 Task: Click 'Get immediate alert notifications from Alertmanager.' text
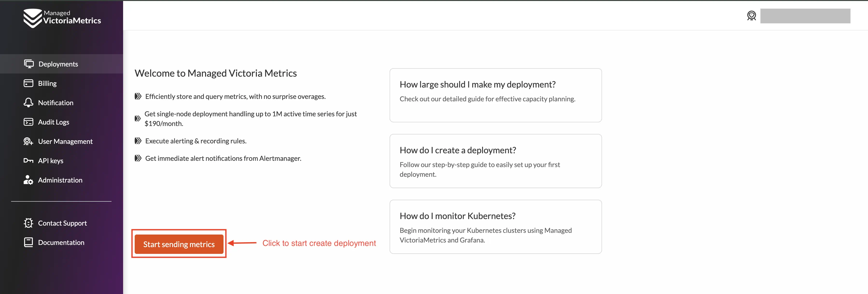[223, 158]
